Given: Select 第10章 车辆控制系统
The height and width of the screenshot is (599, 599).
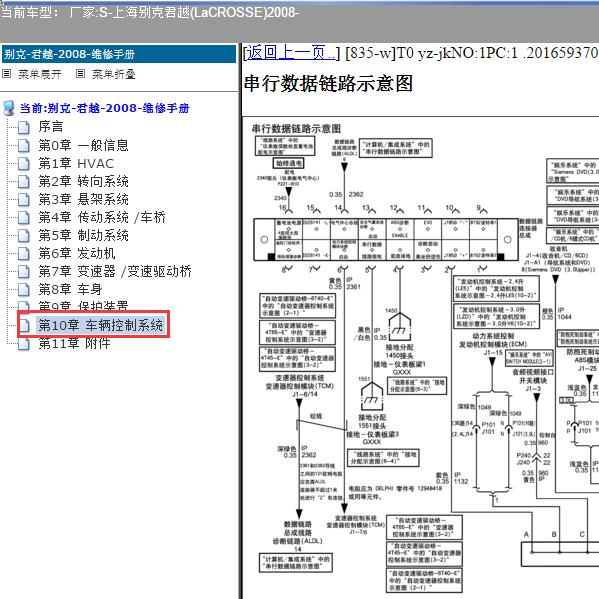Looking at the screenshot, I should click(x=100, y=325).
